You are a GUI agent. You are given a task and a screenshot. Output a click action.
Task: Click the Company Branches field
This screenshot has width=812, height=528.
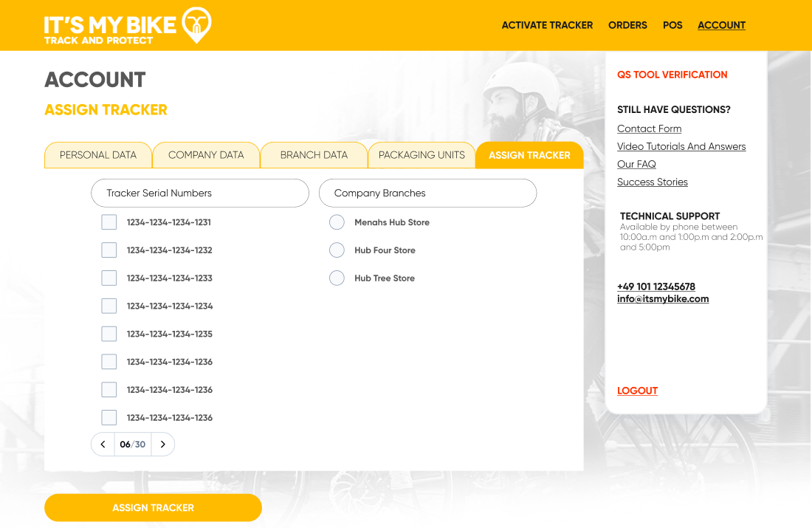pyautogui.click(x=427, y=193)
